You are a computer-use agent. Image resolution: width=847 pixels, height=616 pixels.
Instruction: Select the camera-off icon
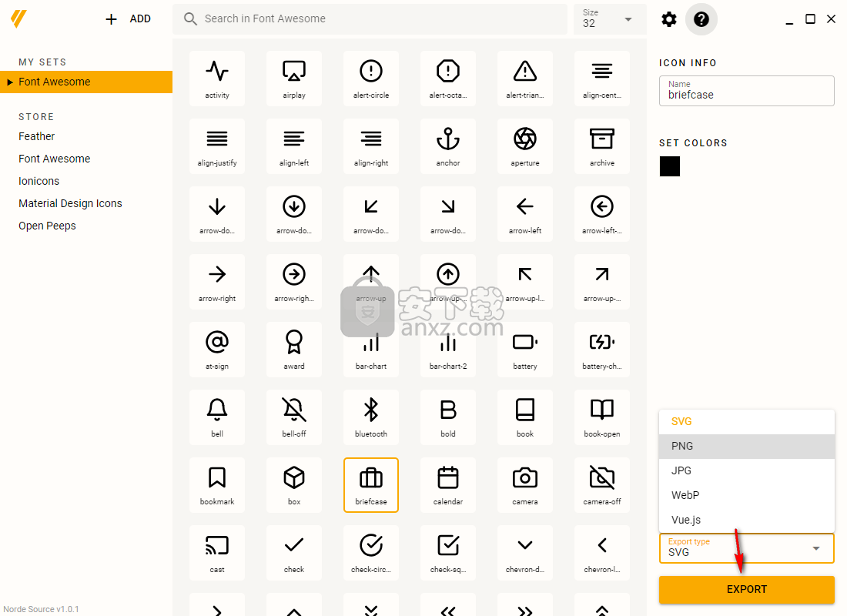(x=602, y=485)
